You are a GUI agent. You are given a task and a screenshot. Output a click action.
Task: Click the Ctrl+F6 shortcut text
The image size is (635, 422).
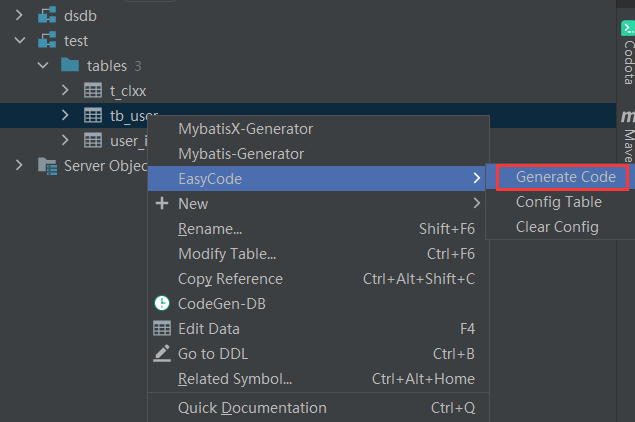point(451,254)
